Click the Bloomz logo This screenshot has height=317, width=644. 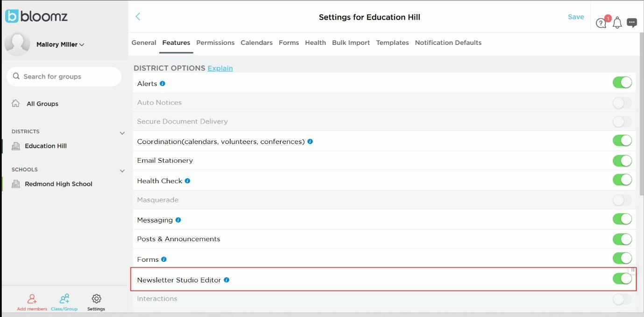36,16
